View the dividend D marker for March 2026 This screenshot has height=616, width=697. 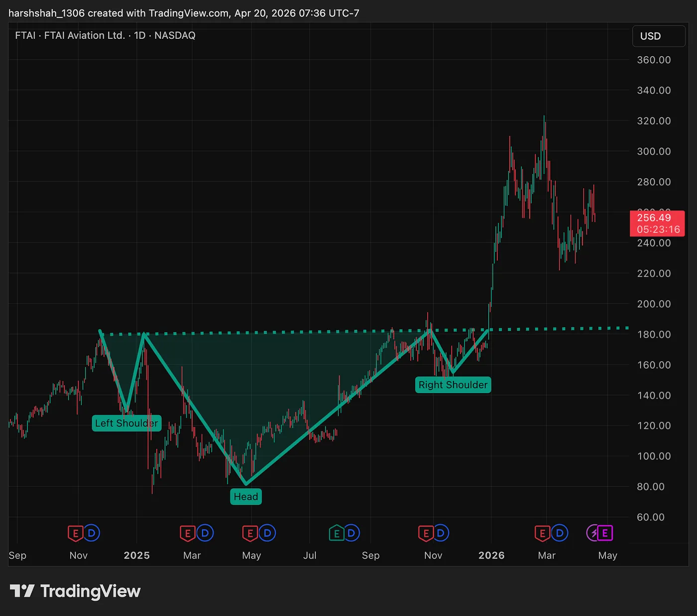tap(560, 533)
